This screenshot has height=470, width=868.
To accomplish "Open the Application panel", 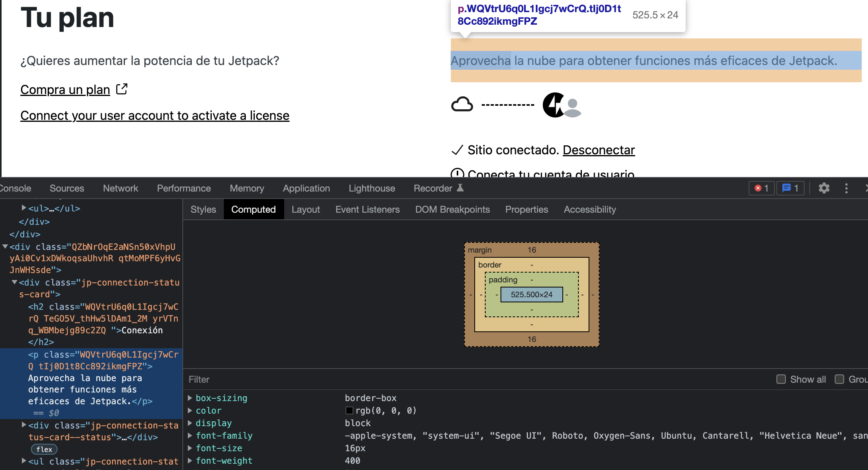I will point(306,188).
